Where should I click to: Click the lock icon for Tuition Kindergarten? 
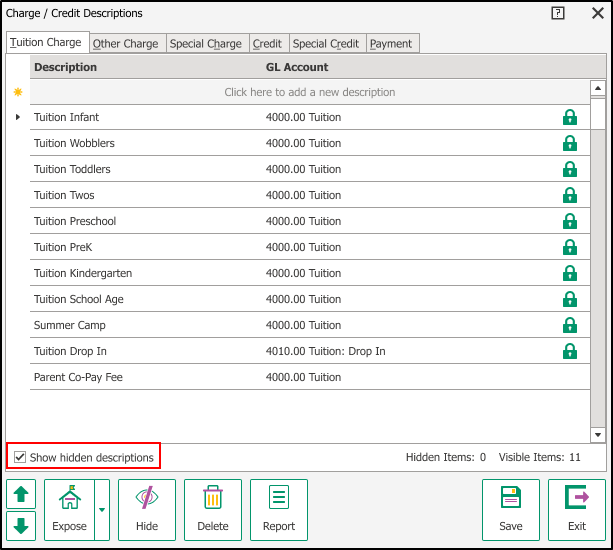[x=570, y=273]
